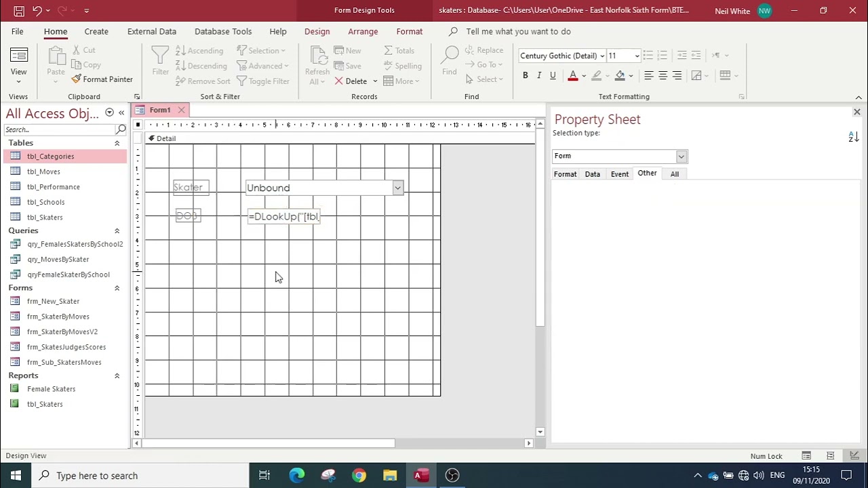Collapse navigation pane with shutter arrows

click(x=121, y=113)
